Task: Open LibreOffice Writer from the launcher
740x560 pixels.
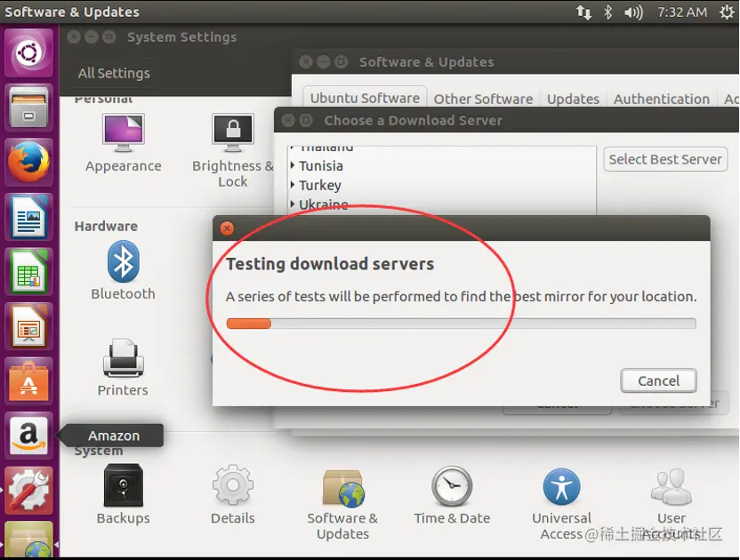Action: coord(28,217)
